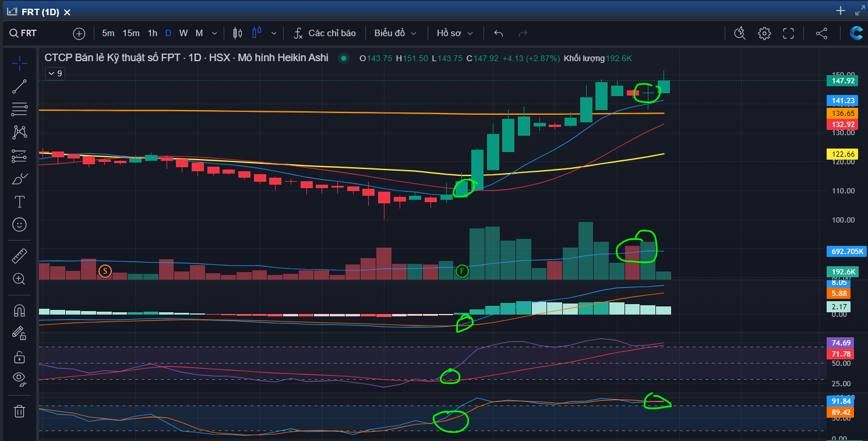Open the candlestick chart type icon
This screenshot has width=868, height=441.
pos(237,33)
